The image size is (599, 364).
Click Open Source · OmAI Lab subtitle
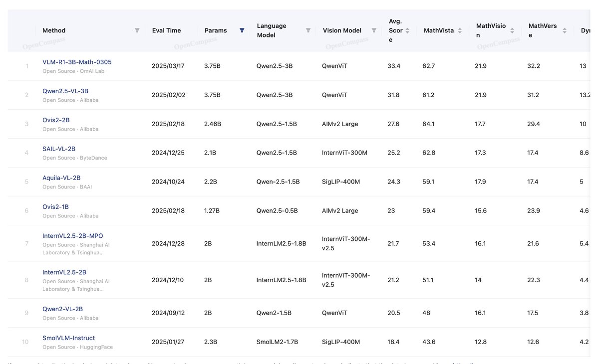click(x=73, y=71)
